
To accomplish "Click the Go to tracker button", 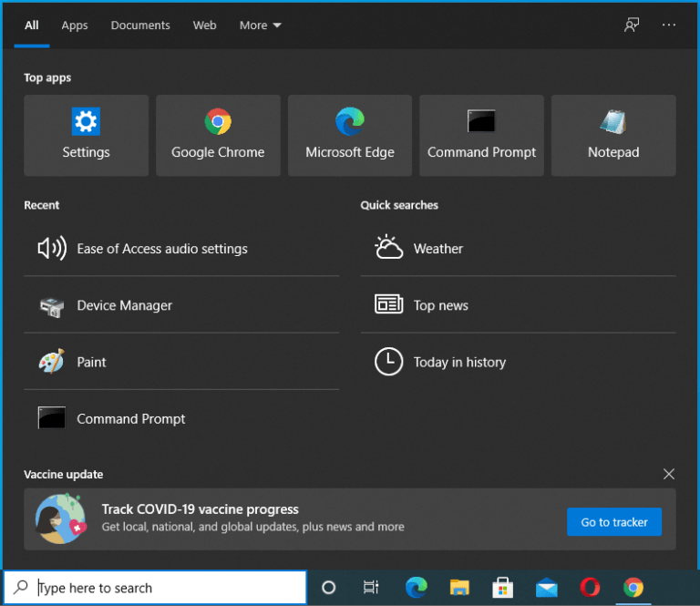I will pos(614,522).
